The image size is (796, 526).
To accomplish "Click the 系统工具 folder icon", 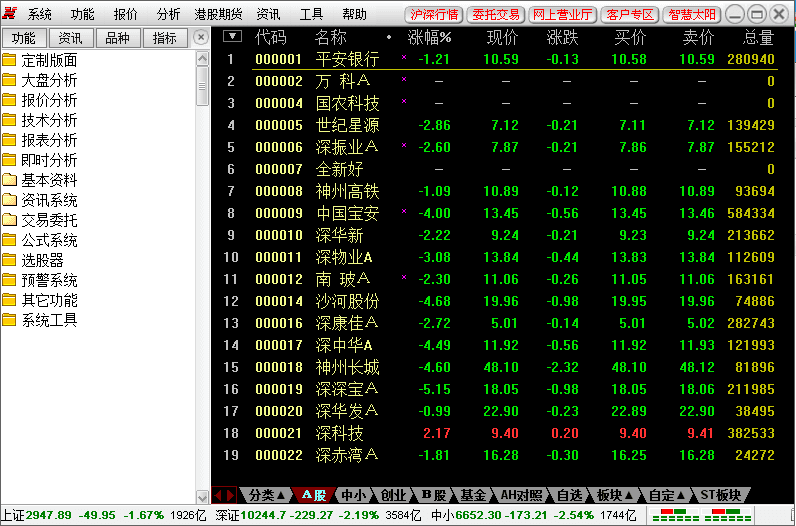I will pos(10,320).
